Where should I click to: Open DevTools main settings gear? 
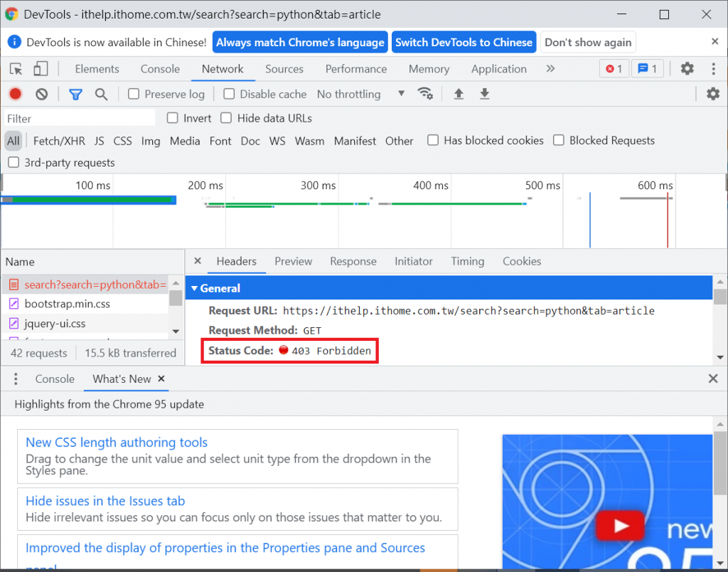(687, 69)
